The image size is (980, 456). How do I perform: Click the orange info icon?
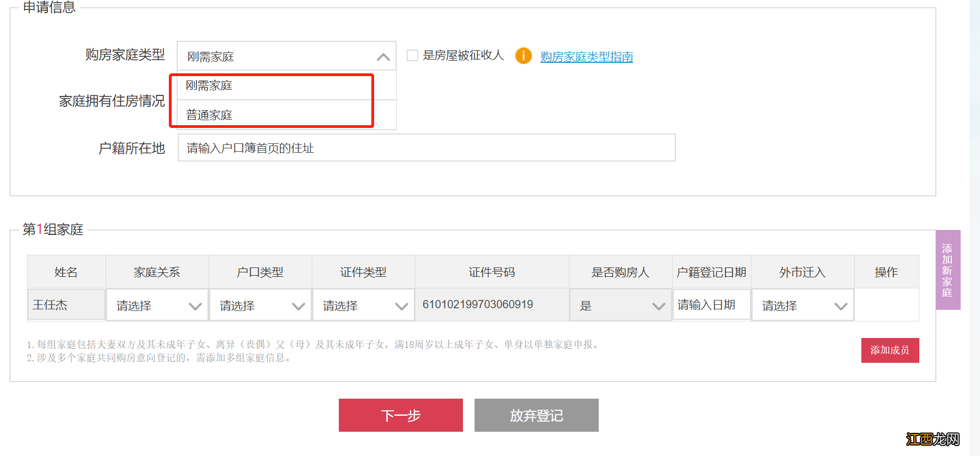[523, 56]
